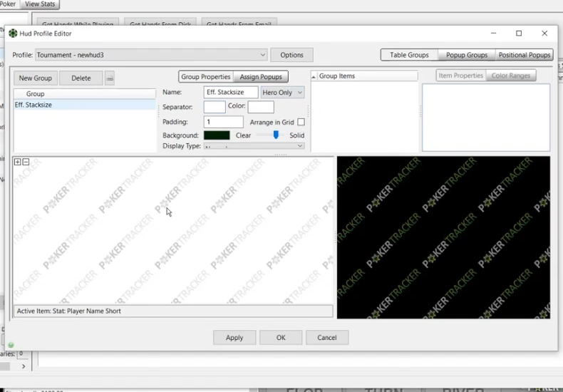Click the Active Item status text

(x=69, y=311)
